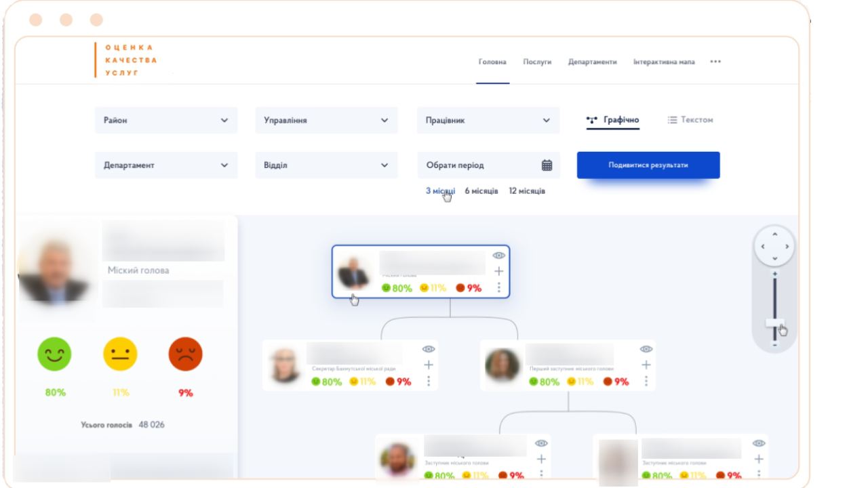The height and width of the screenshot is (488, 868).
Task: Open three-dot menu on Перший заступник card
Action: (646, 381)
